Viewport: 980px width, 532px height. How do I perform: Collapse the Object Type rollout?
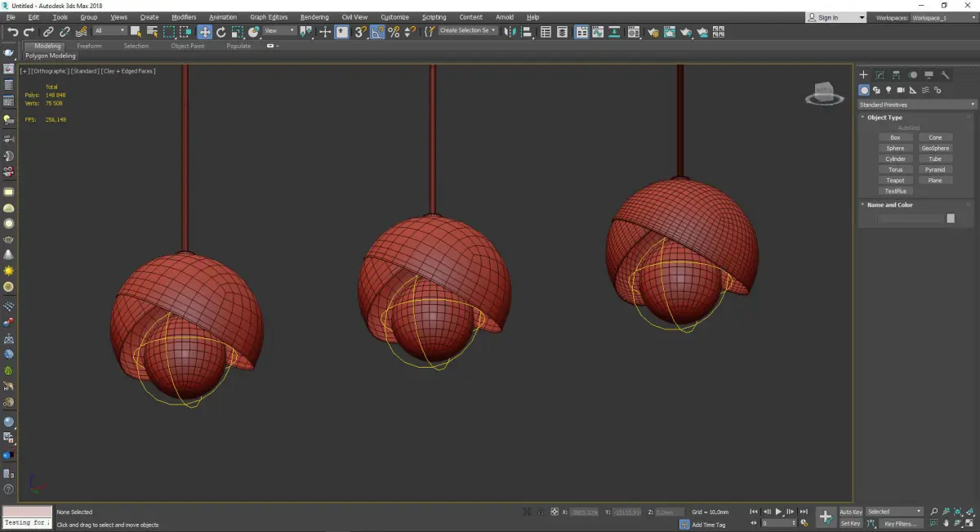[x=885, y=118]
